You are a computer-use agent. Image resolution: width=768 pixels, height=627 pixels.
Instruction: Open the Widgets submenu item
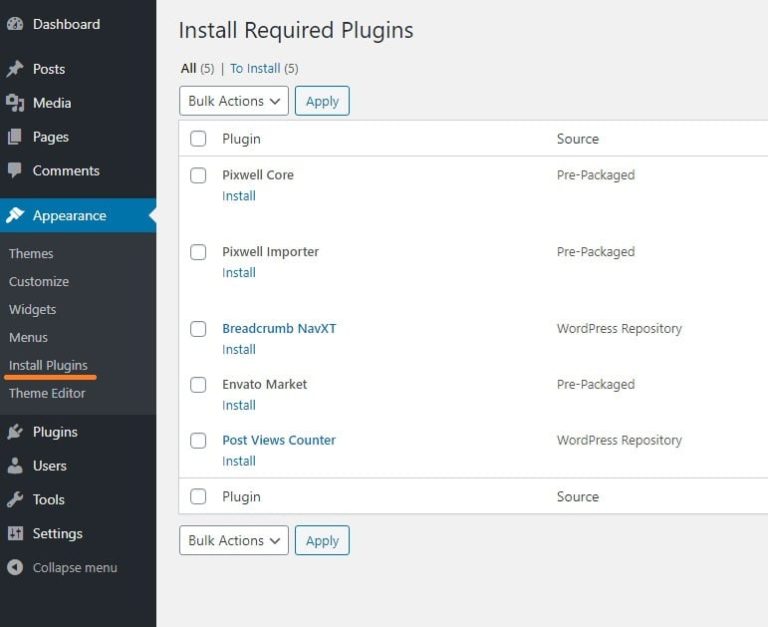(32, 309)
